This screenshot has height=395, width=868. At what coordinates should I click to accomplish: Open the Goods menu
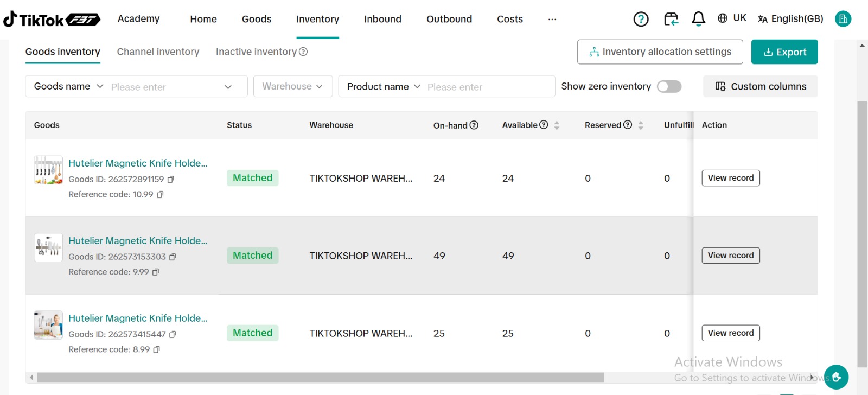(x=257, y=19)
